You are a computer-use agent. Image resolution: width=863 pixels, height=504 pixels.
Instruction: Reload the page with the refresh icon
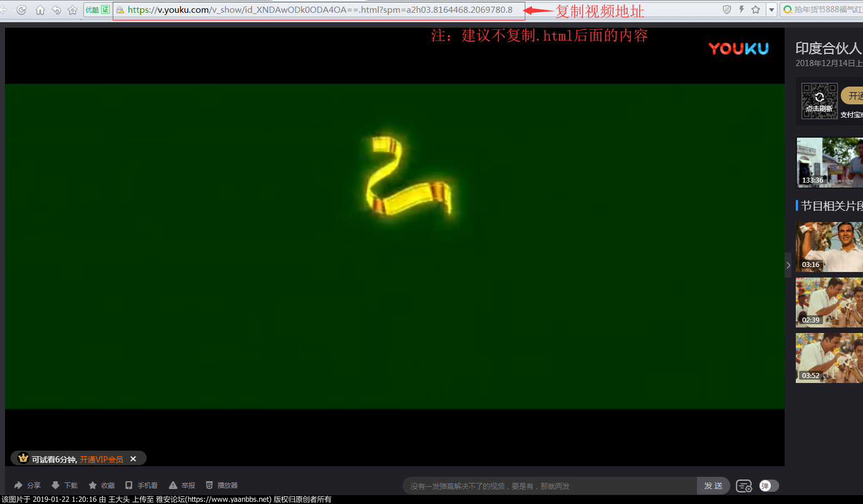point(22,10)
